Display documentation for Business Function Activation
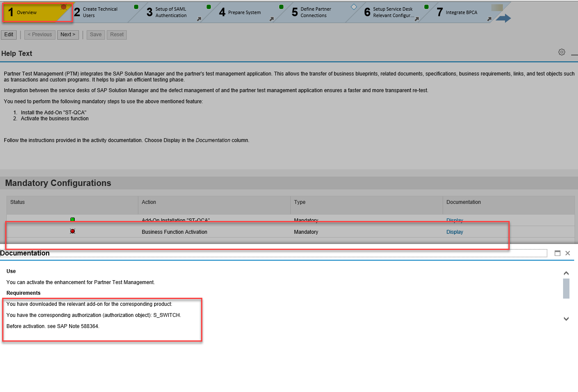Image resolution: width=578 pixels, height=392 pixels. click(455, 232)
